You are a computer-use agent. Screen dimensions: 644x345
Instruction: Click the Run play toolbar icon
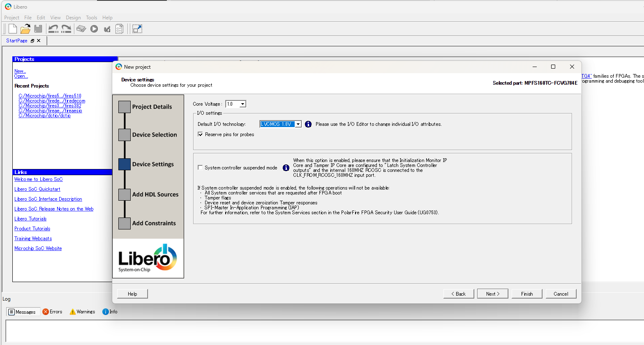94,29
